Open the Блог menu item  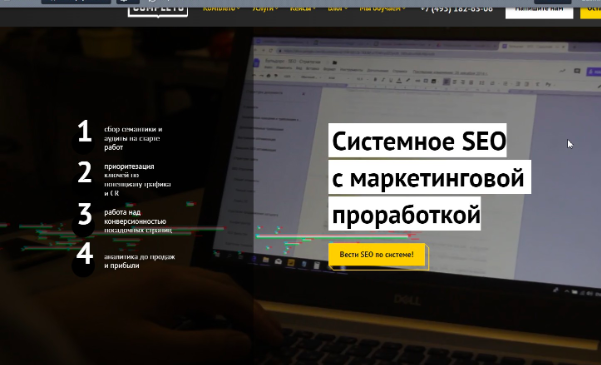pyautogui.click(x=338, y=9)
